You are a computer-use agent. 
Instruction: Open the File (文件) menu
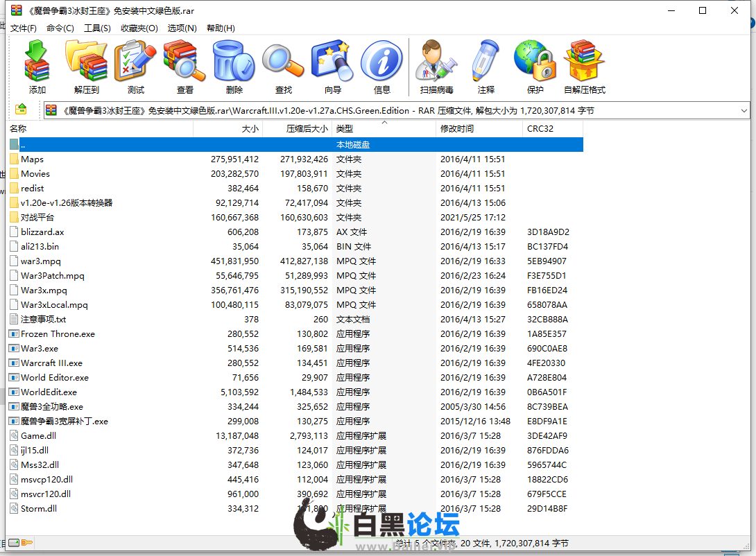[23, 28]
